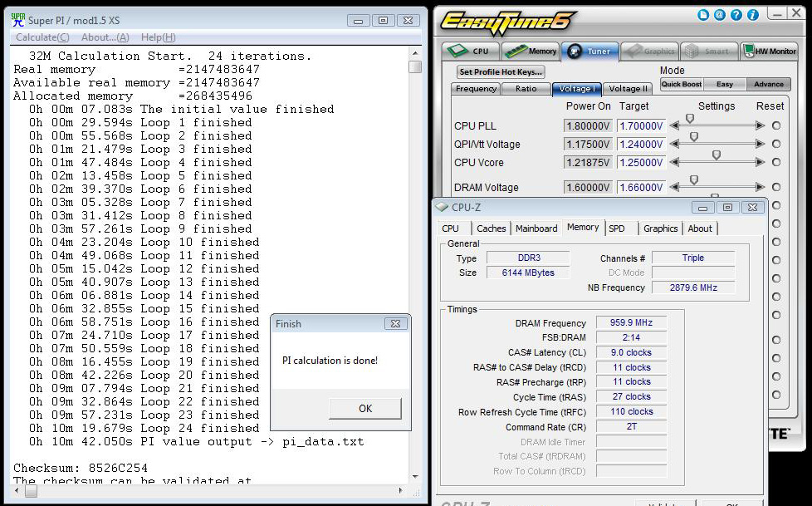Click the CPU Vcore target field 1.25000V
The image size is (812, 506).
641,162
